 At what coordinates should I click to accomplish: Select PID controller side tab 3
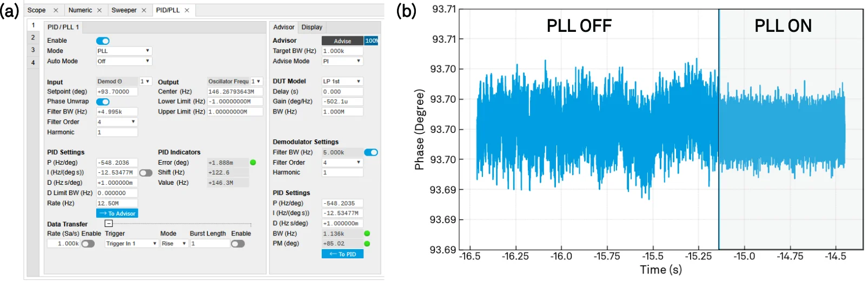pyautogui.click(x=33, y=50)
